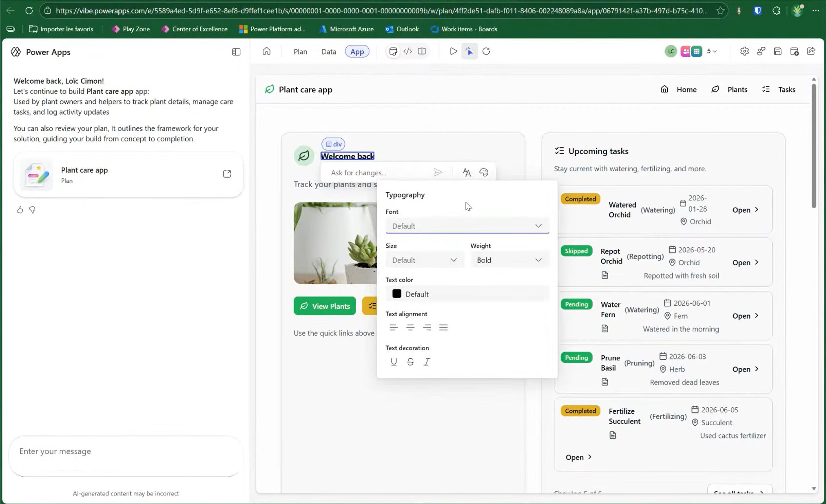Open the Watered Orchid task
The height and width of the screenshot is (504, 826).
pos(745,210)
